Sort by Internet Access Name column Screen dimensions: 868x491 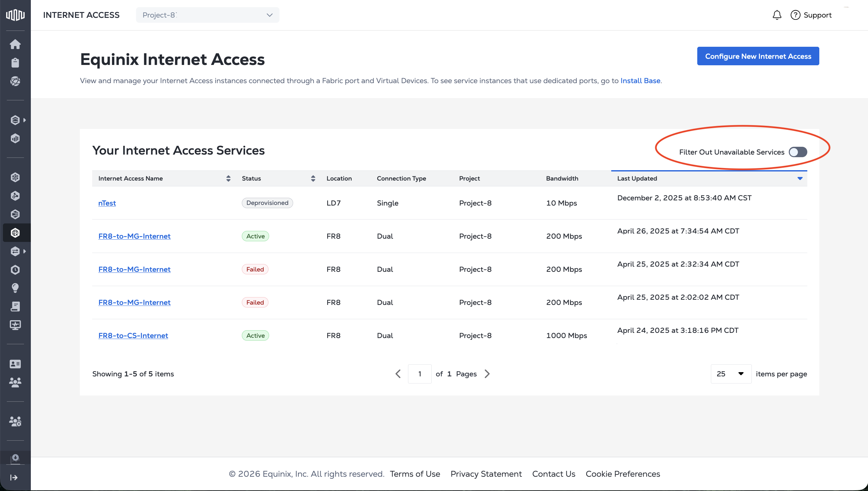click(228, 178)
